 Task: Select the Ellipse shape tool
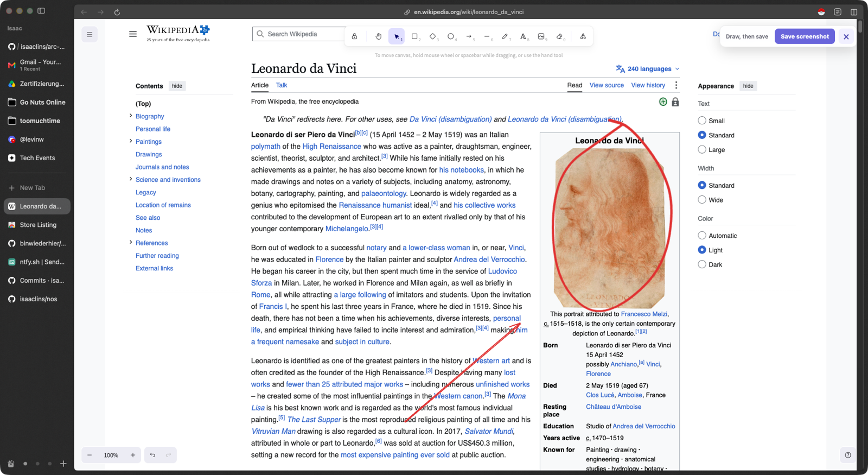[451, 36]
